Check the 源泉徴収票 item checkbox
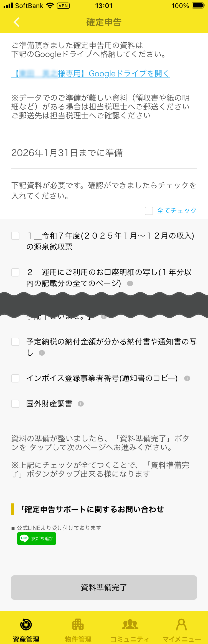Viewport: 208px width, 644px height. [15, 236]
